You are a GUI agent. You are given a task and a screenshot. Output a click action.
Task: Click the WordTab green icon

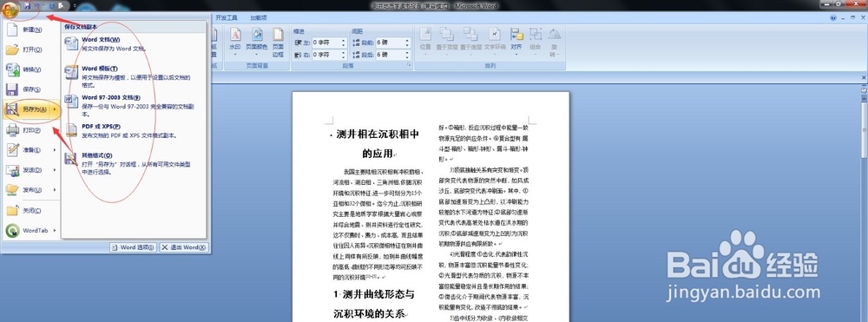tap(12, 230)
